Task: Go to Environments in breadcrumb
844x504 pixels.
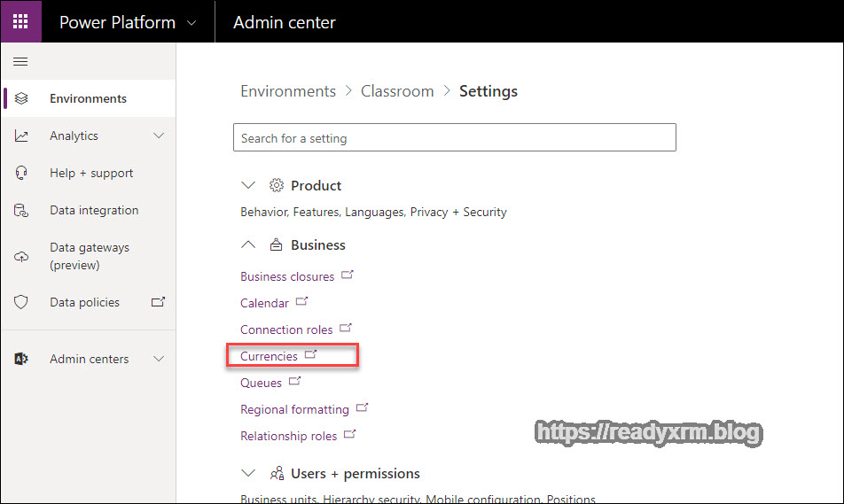Action: tap(288, 91)
